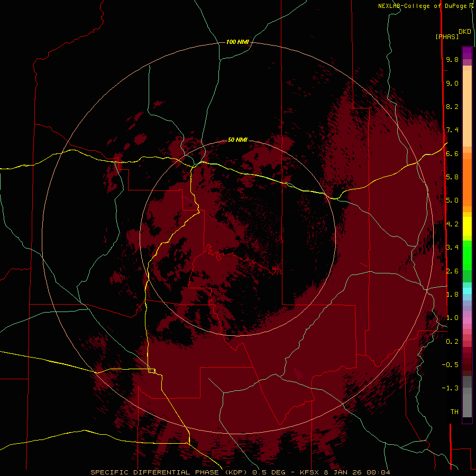Click the TH label on the color scale
The height and width of the screenshot is (476, 476).
tap(454, 412)
